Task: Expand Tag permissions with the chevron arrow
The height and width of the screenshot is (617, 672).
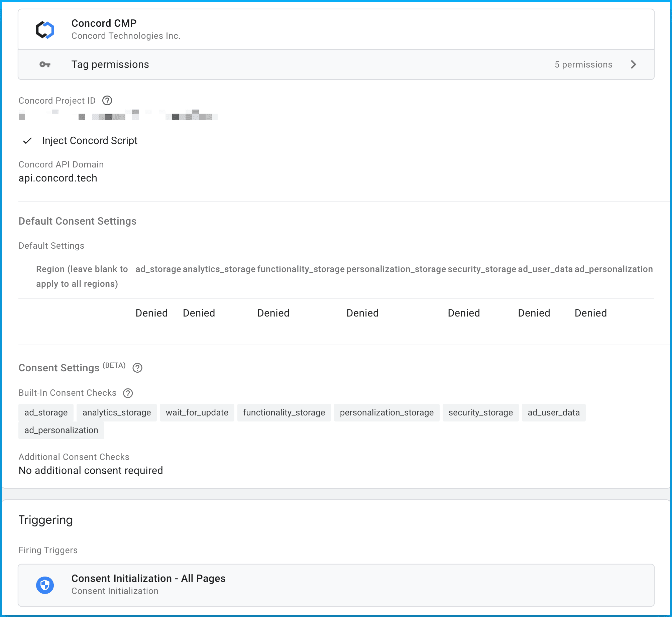Action: (633, 65)
